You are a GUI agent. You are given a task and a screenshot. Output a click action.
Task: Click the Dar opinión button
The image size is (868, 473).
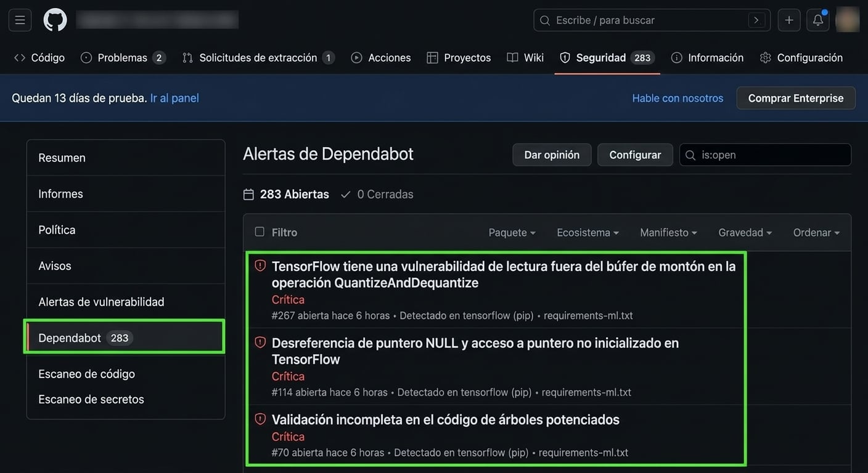point(552,155)
